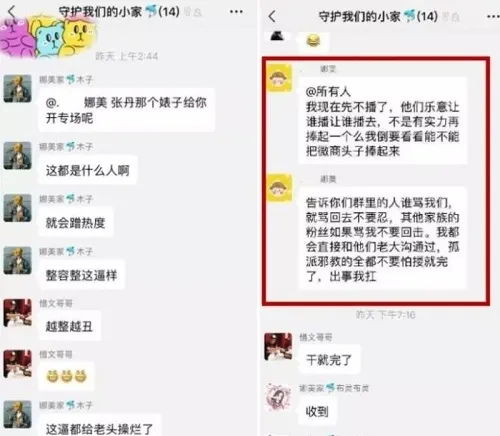Screen dimensions: 500x436
Task: Tap the '@所有人' mention text
Action: click(x=328, y=91)
